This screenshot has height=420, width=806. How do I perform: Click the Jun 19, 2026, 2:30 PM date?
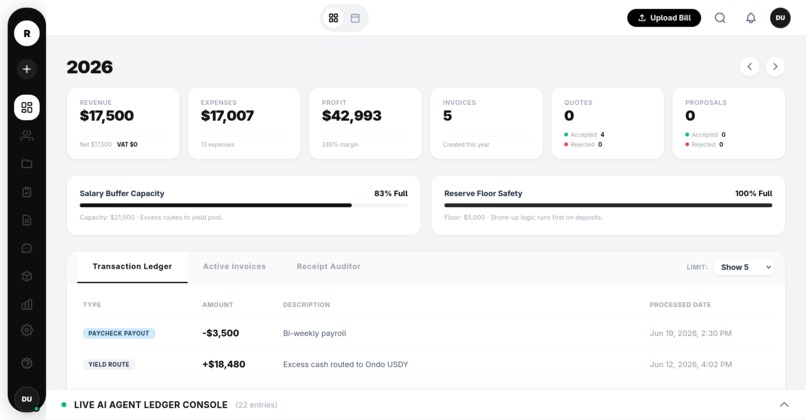[690, 333]
